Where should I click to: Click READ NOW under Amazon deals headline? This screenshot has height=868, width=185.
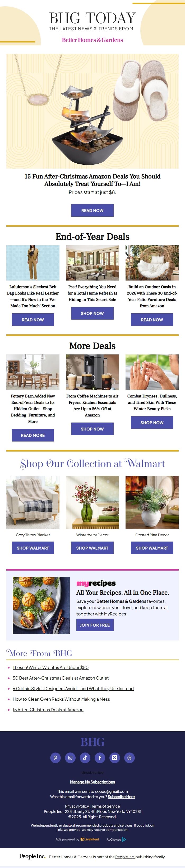pos(92,210)
